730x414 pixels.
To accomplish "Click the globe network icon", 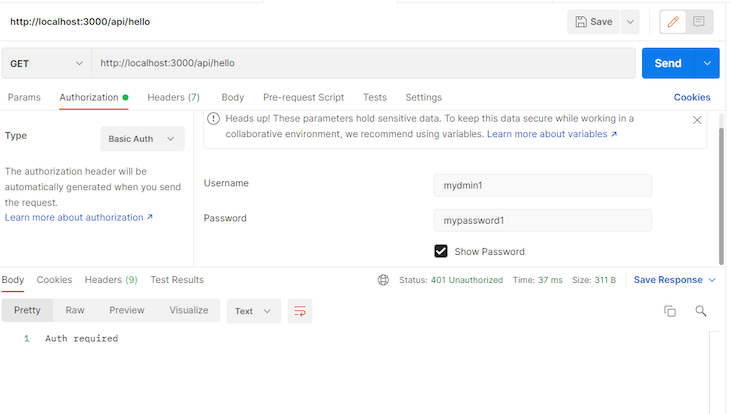I will (383, 280).
